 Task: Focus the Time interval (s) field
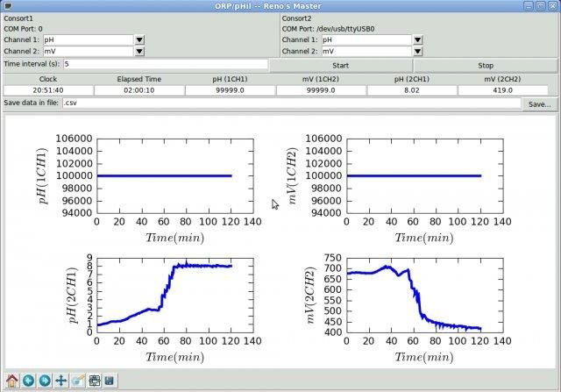coord(166,64)
